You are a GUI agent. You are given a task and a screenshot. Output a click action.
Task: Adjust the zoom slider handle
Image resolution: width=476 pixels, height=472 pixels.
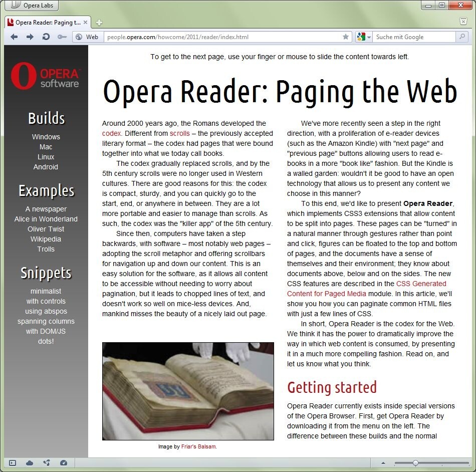click(x=415, y=463)
